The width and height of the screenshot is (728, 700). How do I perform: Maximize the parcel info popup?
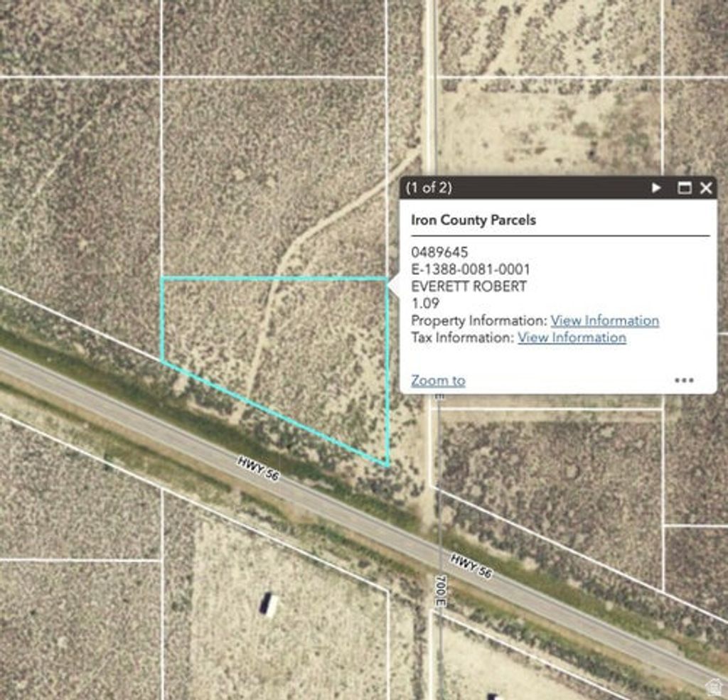coord(684,188)
